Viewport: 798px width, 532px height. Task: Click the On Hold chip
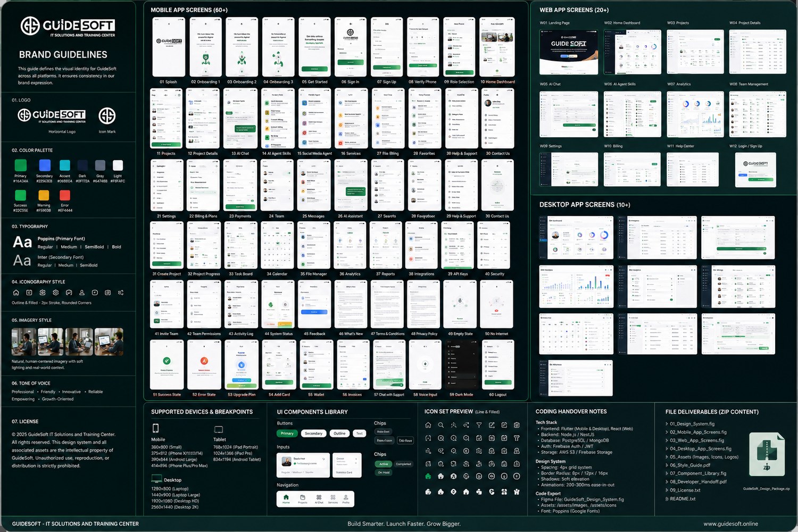384,472
